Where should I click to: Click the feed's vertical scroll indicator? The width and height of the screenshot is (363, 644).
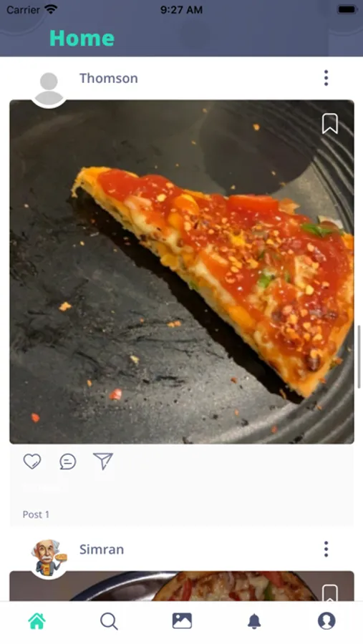(x=359, y=356)
